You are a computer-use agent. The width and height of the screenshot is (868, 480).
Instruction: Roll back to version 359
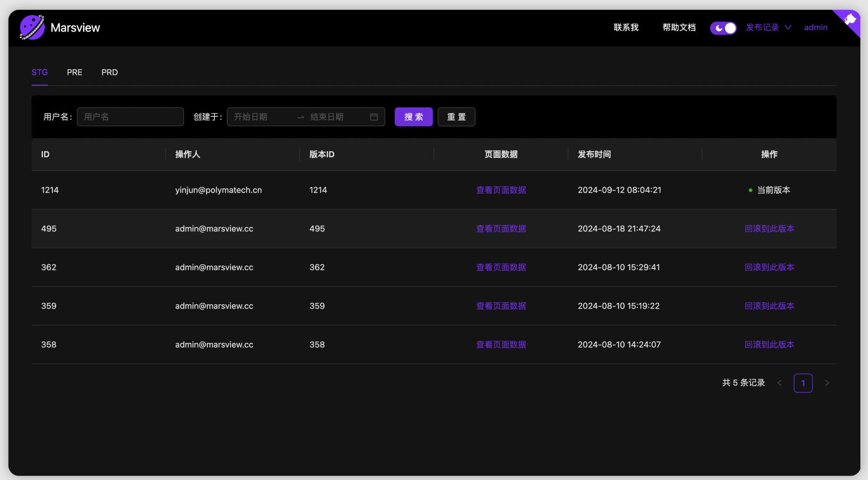pos(769,306)
